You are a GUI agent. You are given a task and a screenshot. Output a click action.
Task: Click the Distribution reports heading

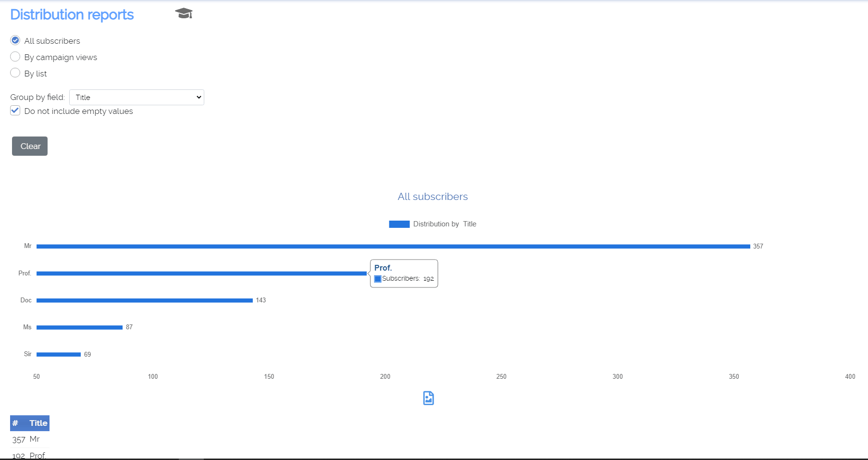click(72, 15)
